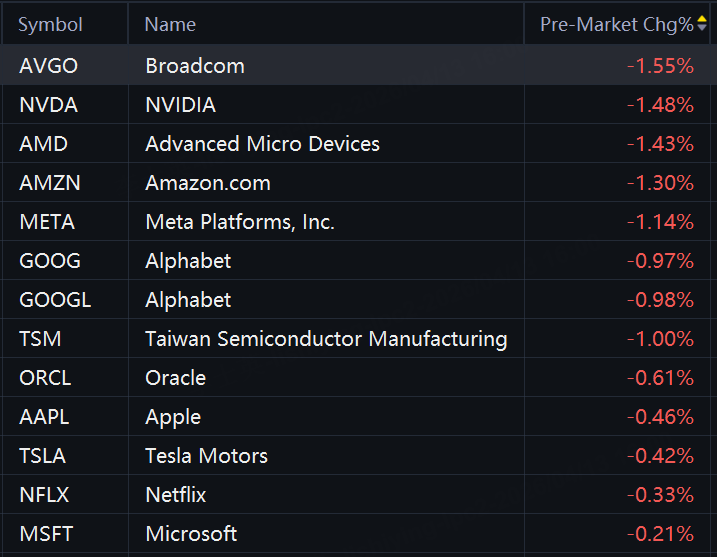Image resolution: width=717 pixels, height=557 pixels.
Task: Click Microsoft's -0.21% pre-market change
Action: pyautogui.click(x=660, y=534)
